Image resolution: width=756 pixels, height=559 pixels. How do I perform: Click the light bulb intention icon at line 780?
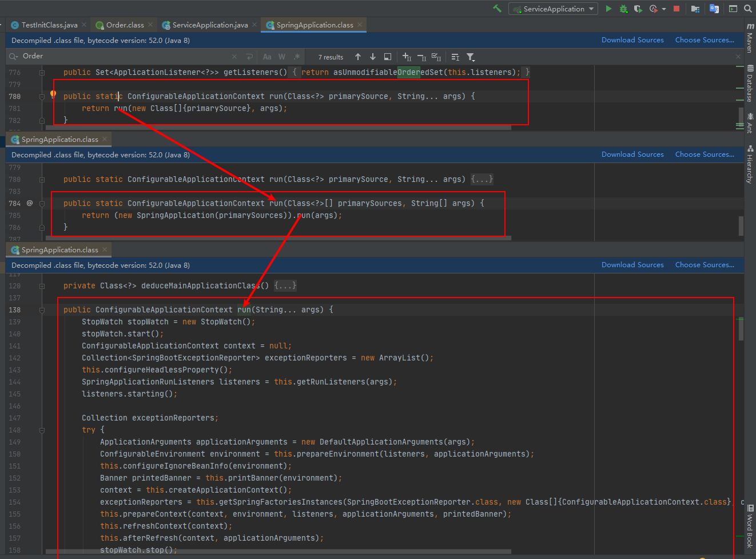(x=53, y=94)
